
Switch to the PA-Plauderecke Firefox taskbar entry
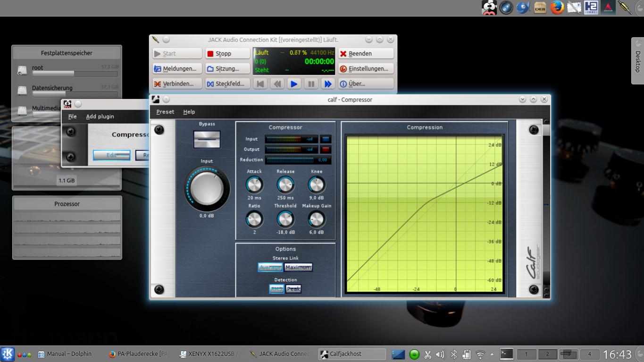coord(139,354)
